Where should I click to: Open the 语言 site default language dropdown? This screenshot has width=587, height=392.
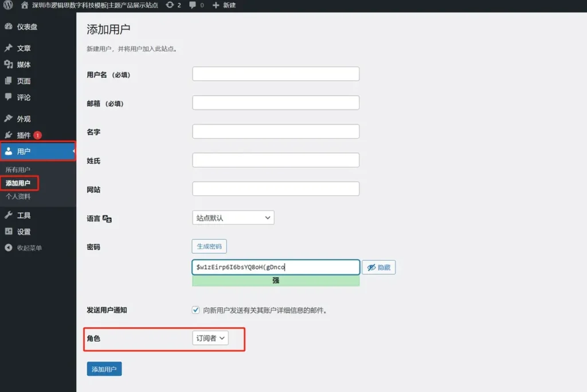[x=232, y=217]
